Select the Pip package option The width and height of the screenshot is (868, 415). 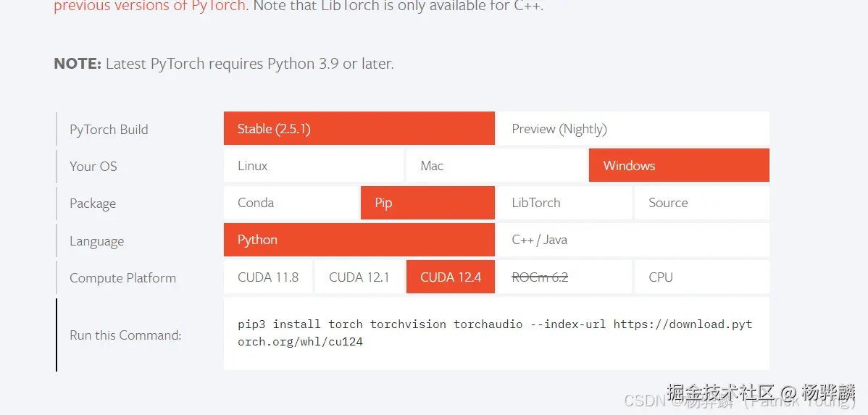click(x=427, y=203)
